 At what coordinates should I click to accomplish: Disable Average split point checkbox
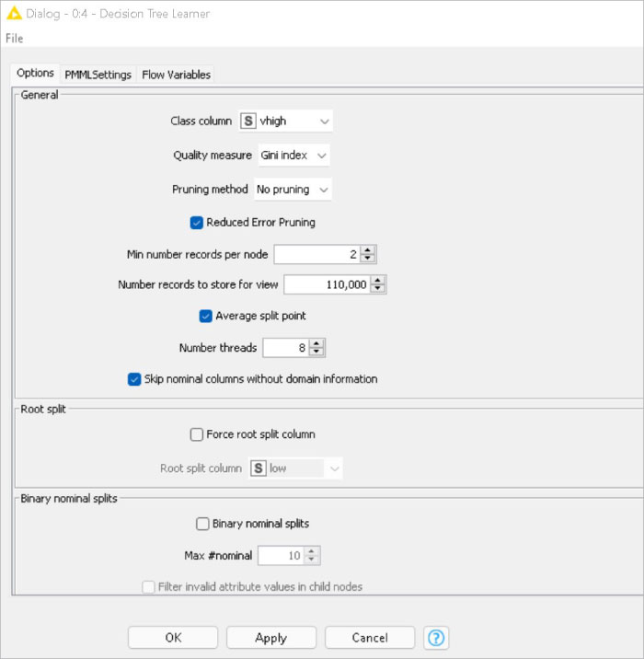point(206,316)
